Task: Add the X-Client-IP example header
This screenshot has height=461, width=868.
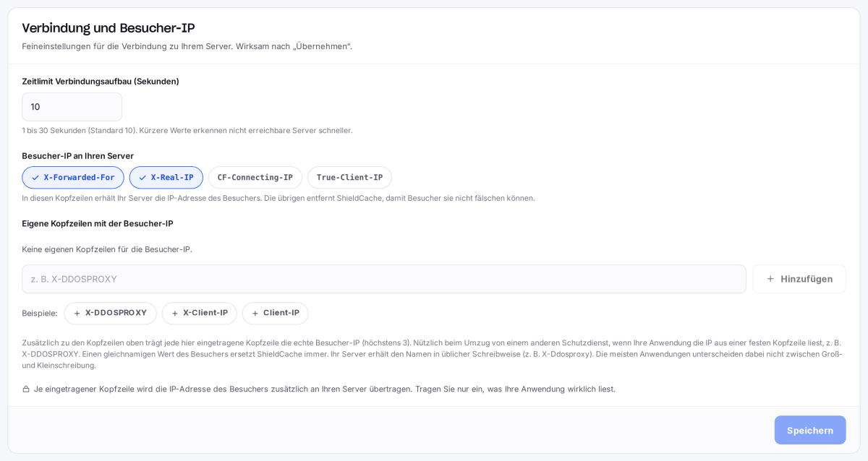Action: point(200,313)
